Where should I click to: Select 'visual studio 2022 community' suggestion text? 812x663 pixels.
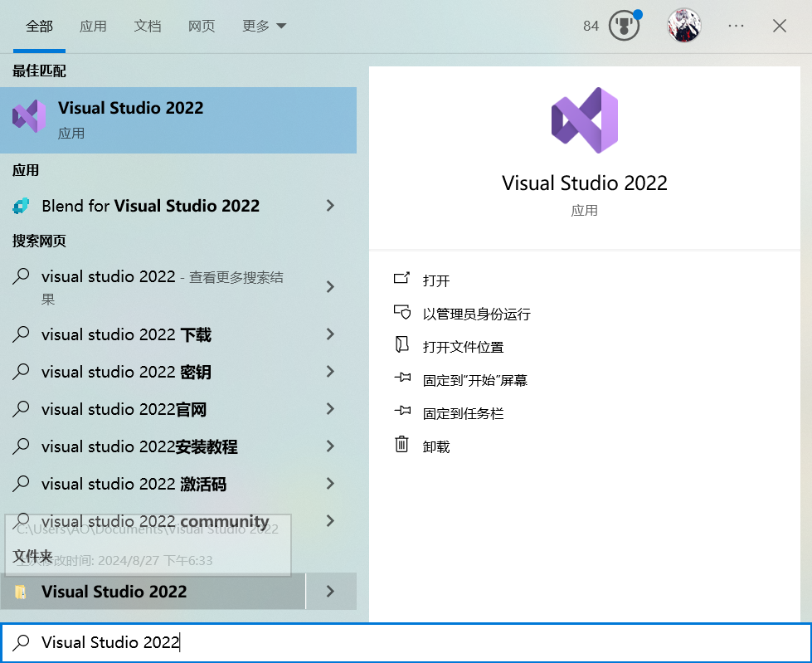pos(155,521)
